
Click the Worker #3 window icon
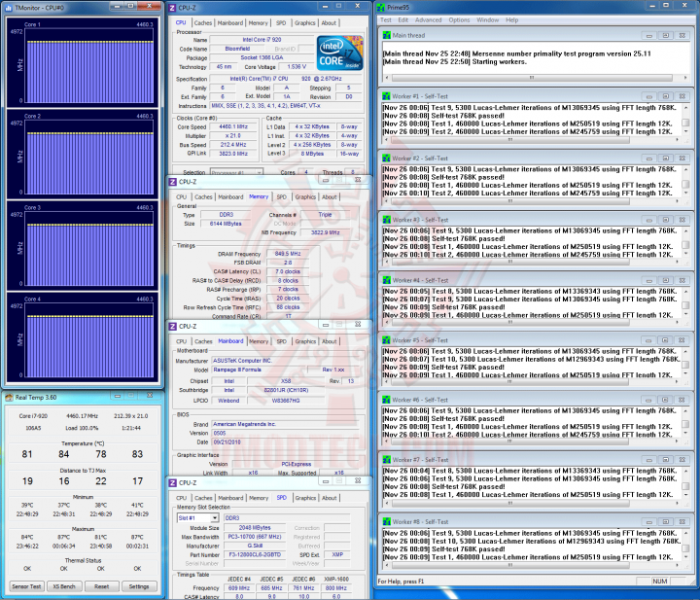pos(386,220)
